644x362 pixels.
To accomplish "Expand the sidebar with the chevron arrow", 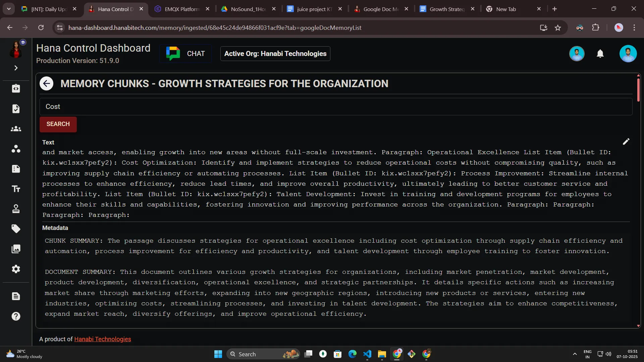I will tap(16, 68).
